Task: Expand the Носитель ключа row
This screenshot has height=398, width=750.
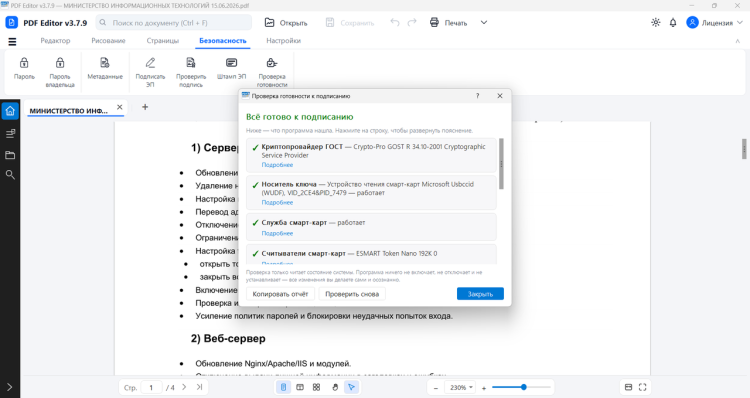Action: (x=371, y=193)
